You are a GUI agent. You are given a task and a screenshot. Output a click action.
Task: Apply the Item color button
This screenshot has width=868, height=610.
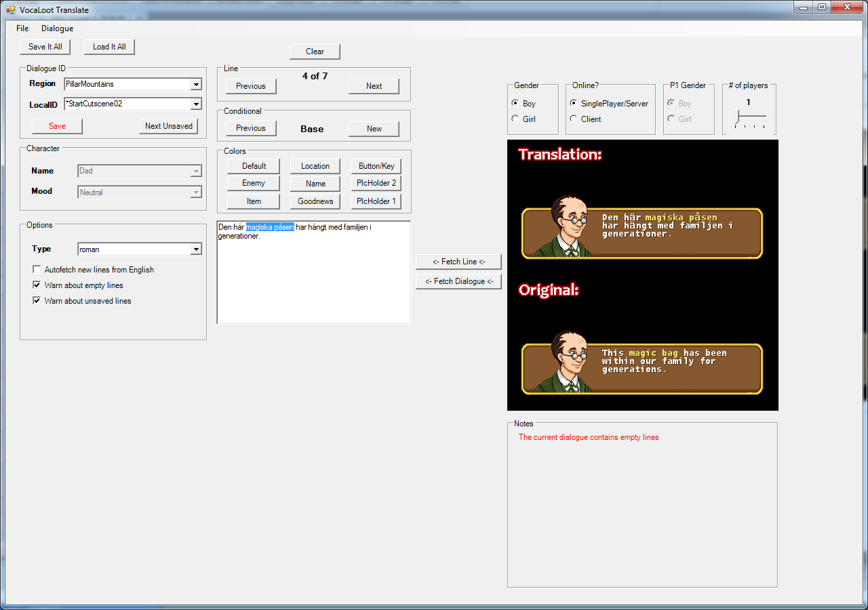[x=254, y=201]
